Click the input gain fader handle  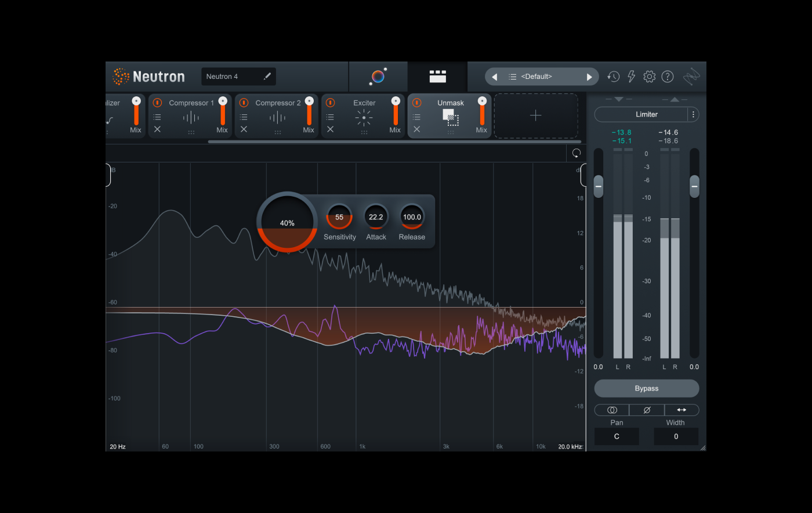point(599,186)
